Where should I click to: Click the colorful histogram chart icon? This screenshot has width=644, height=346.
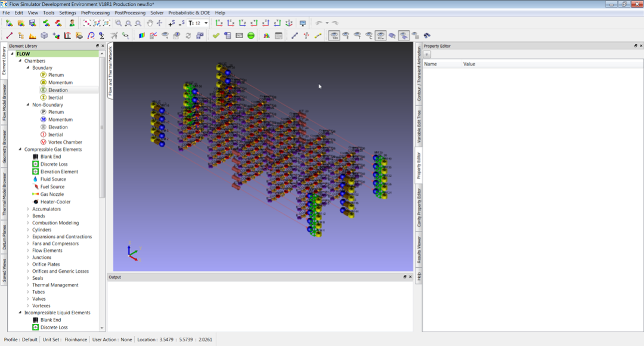pyautogui.click(x=267, y=36)
